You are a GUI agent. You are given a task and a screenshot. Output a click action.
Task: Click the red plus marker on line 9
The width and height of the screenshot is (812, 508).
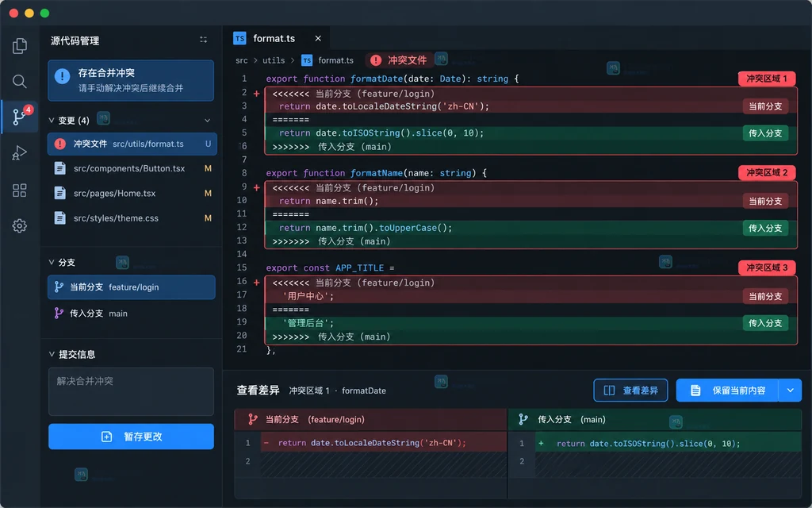point(257,187)
